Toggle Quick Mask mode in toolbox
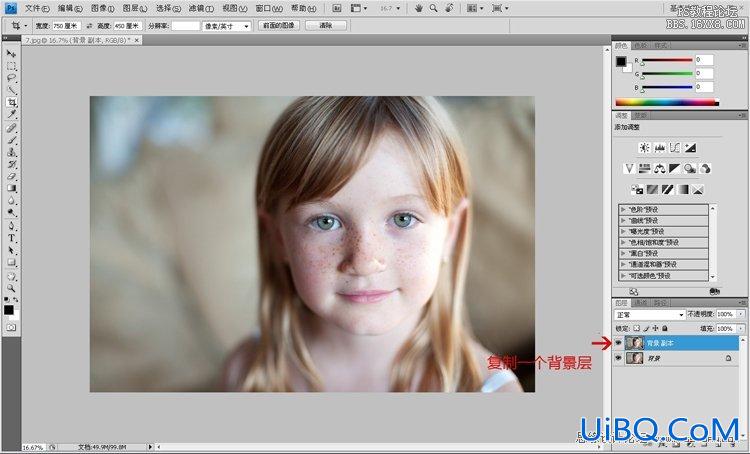Screen dimensions: 750x454 [11, 328]
